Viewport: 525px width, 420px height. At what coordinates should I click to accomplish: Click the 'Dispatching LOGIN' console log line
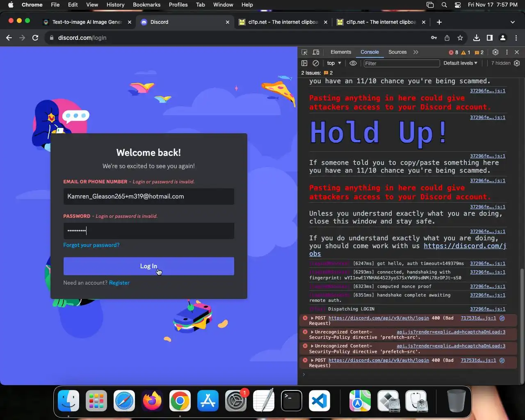coord(351,309)
